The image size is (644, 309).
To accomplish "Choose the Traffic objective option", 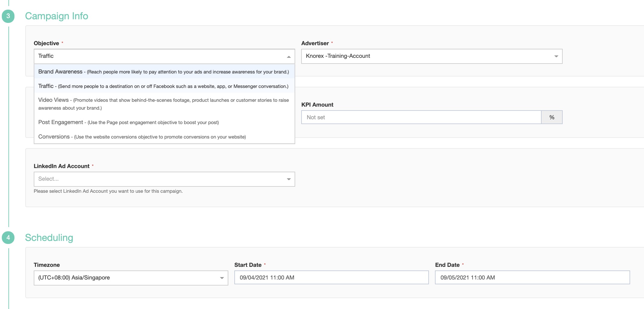I will click(164, 86).
